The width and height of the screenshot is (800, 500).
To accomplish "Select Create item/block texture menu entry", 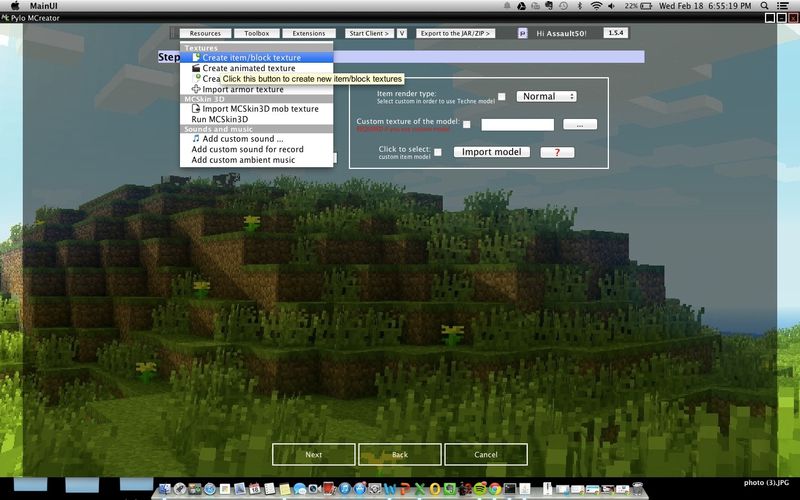I will [257, 58].
